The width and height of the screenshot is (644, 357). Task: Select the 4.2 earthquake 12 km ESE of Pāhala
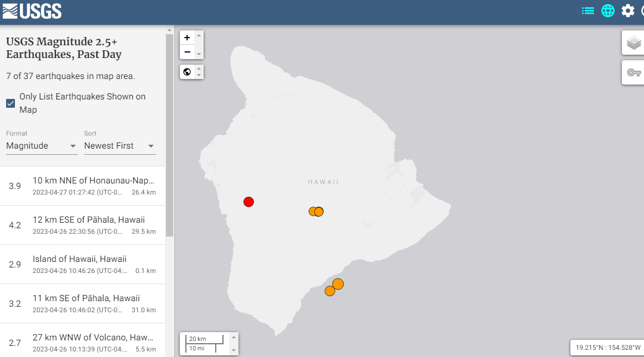pyautogui.click(x=82, y=225)
